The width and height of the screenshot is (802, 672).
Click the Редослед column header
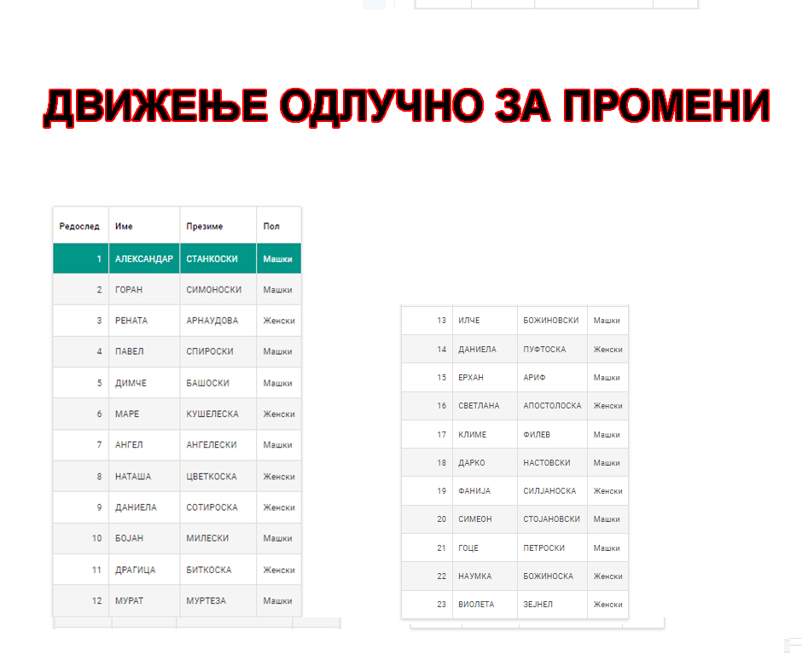[x=79, y=226]
